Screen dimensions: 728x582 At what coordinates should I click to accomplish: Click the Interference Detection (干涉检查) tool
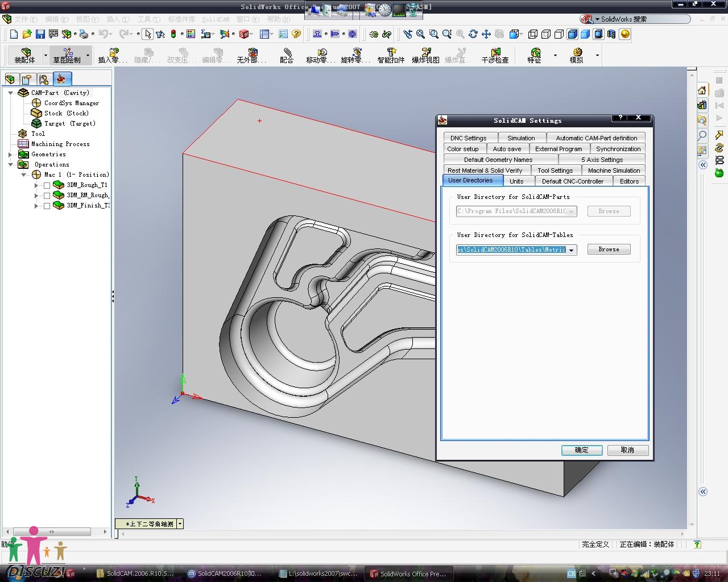[x=495, y=55]
